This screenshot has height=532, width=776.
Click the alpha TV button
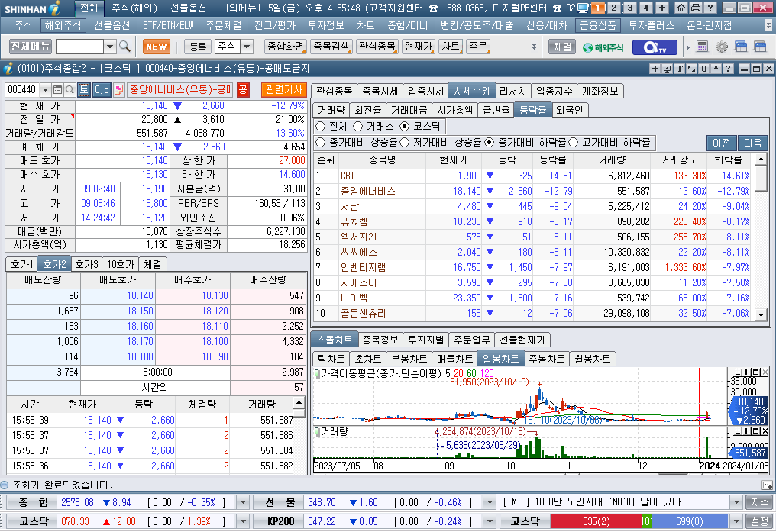click(x=655, y=47)
